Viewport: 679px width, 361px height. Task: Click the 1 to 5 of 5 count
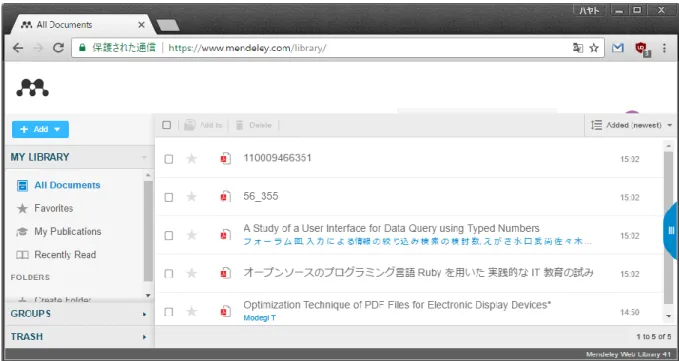[653, 337]
